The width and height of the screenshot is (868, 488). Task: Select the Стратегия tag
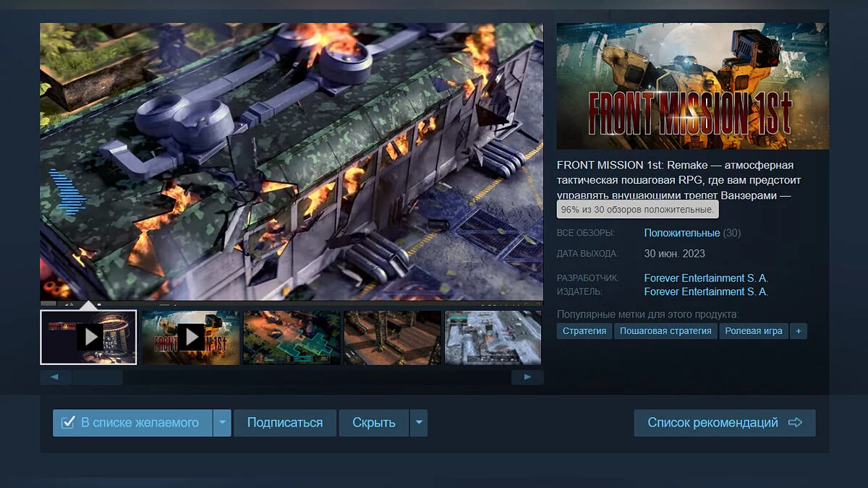[584, 331]
